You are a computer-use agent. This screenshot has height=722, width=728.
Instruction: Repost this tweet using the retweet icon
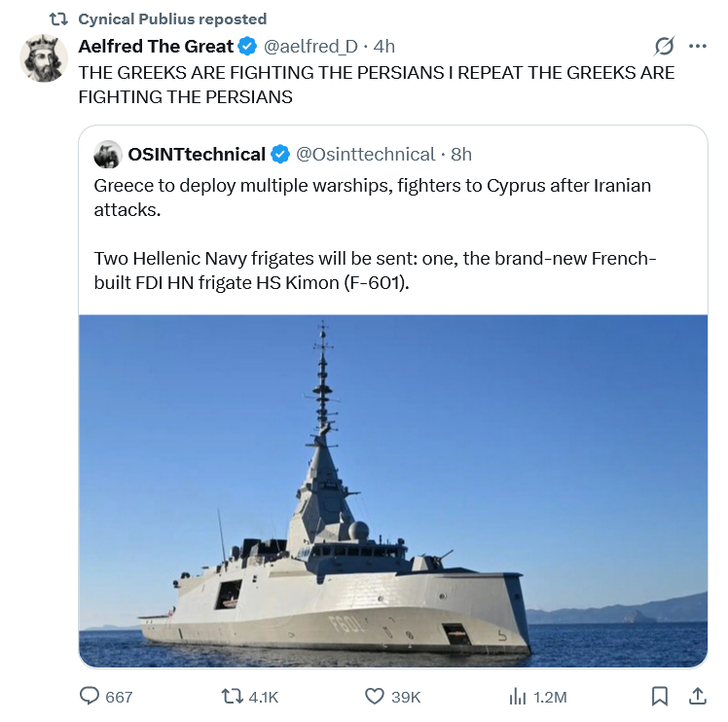232,697
